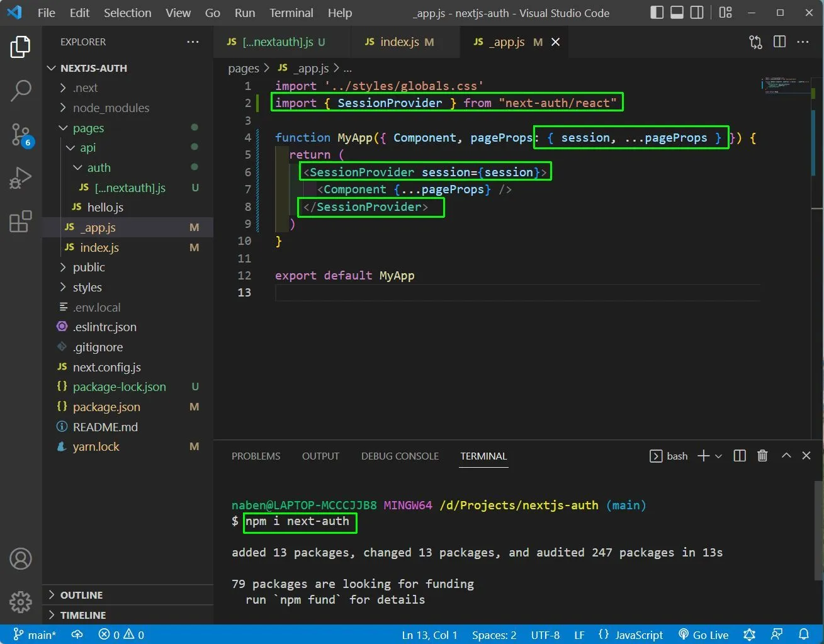This screenshot has height=644, width=824.
Task: Open notifications bell icon
Action: click(804, 635)
